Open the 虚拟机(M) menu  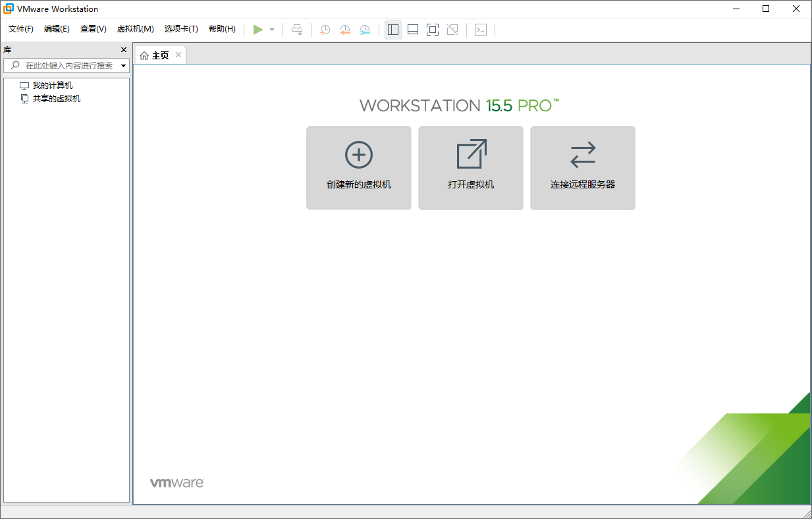coord(134,29)
